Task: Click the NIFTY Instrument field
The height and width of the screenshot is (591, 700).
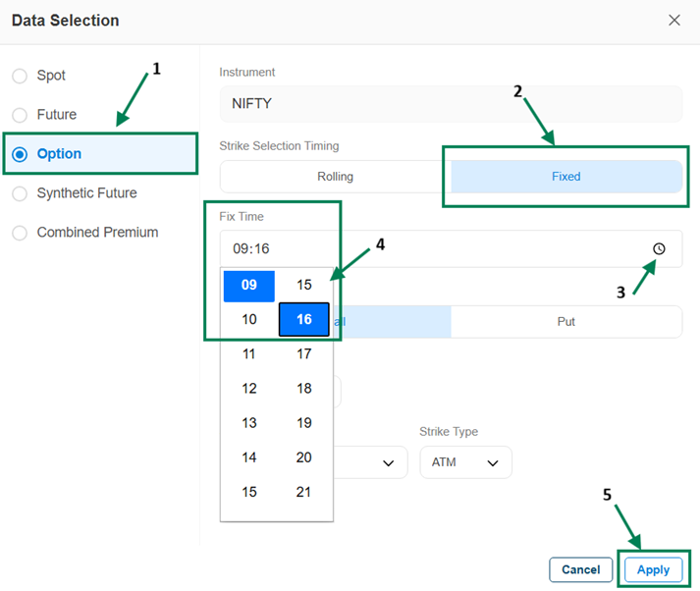Action: [x=451, y=103]
